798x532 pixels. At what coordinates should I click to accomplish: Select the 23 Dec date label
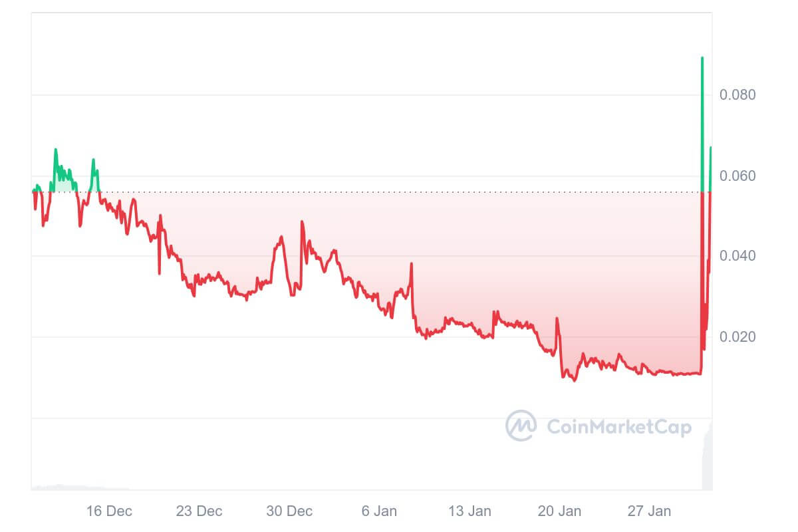(x=199, y=511)
